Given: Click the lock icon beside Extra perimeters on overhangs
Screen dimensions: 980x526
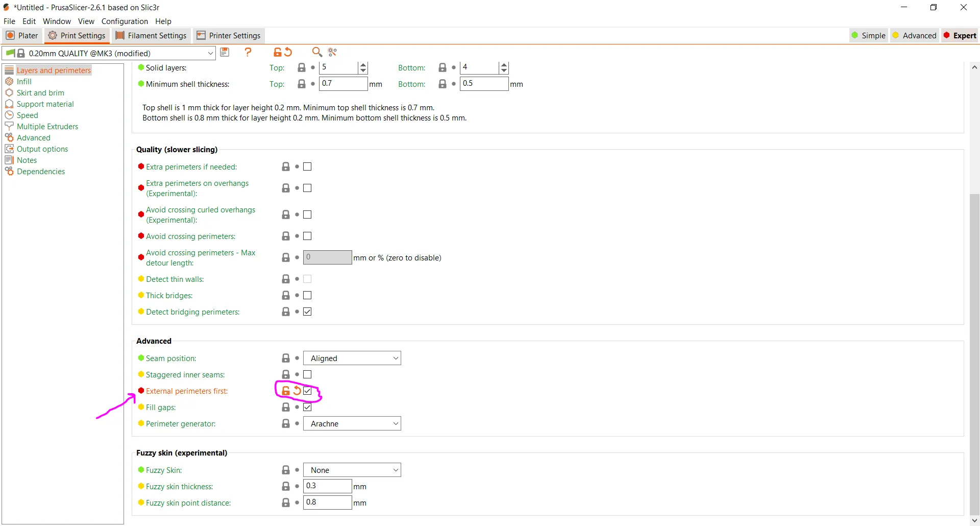Looking at the screenshot, I should point(286,188).
